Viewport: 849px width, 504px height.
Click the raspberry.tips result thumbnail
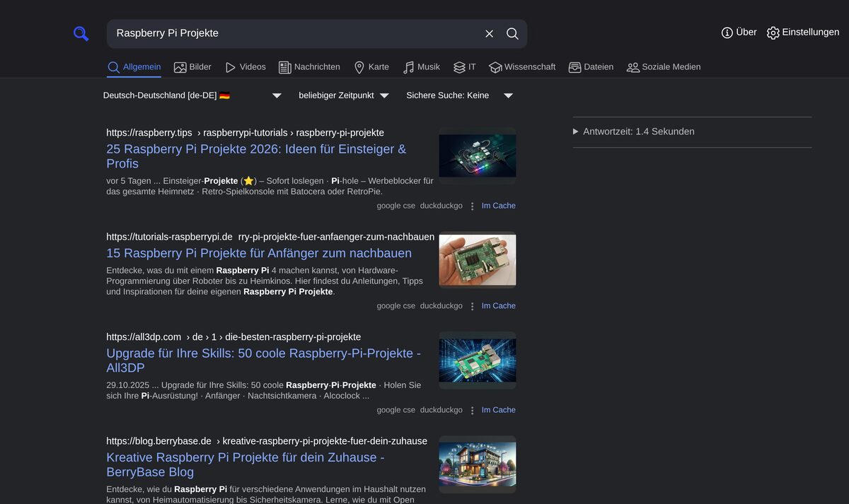478,156
